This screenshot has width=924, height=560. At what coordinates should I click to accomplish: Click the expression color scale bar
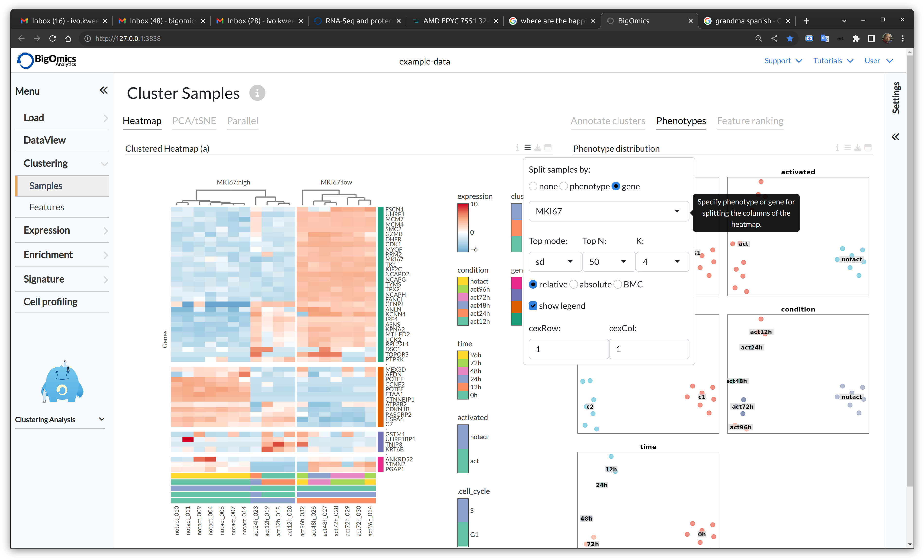tap(463, 227)
